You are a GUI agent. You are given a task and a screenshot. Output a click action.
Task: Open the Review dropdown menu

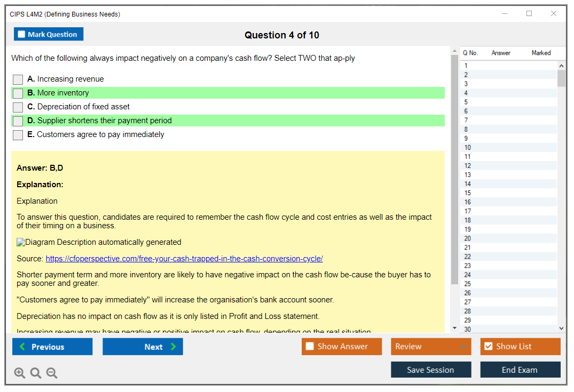pos(430,347)
